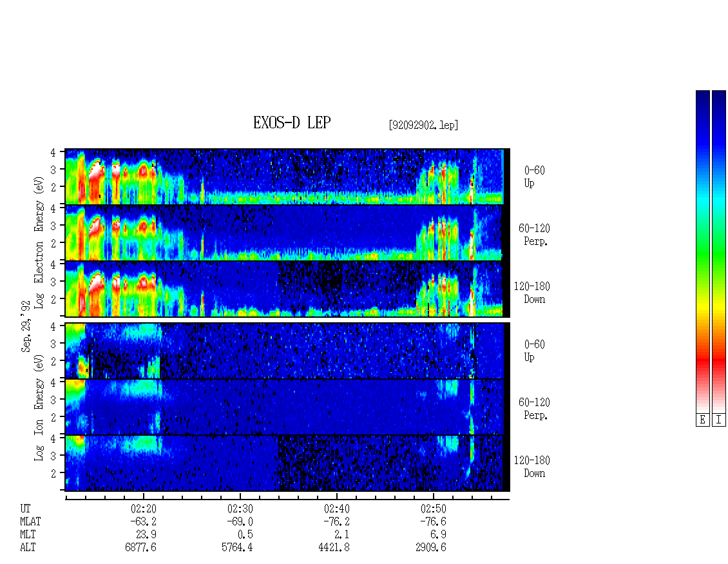This screenshot has height=564, width=728.
Task: Click the MLAT value -76.6
Action: pos(433,521)
